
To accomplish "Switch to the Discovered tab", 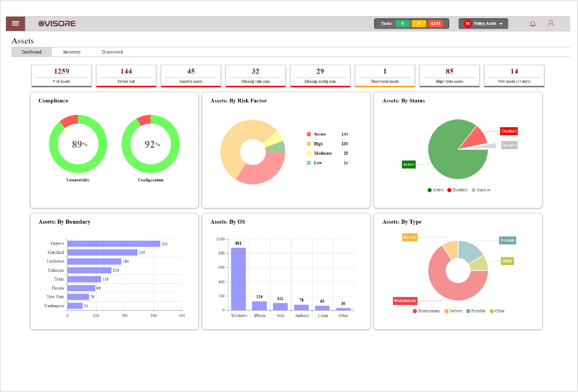I will 112,52.
